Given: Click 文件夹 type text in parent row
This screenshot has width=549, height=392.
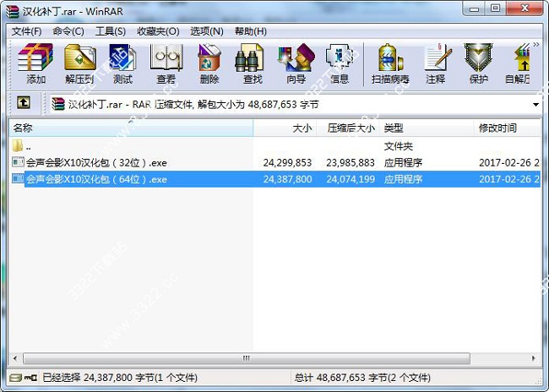Looking at the screenshot, I should coord(399,146).
